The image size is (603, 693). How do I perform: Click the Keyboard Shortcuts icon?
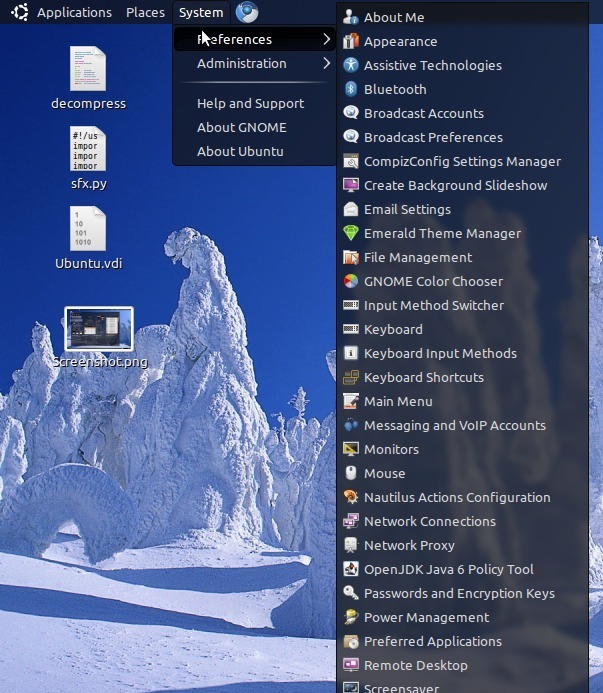(351, 377)
